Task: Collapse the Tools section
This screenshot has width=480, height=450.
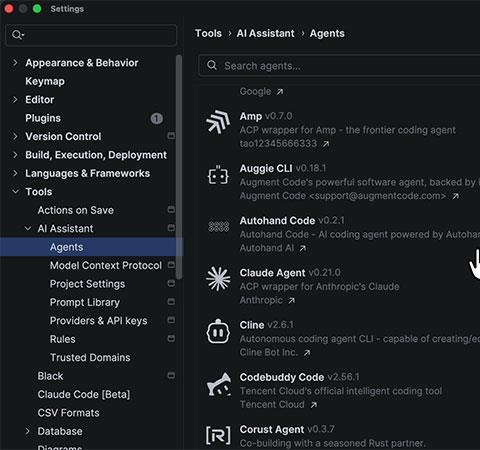Action: (x=15, y=192)
